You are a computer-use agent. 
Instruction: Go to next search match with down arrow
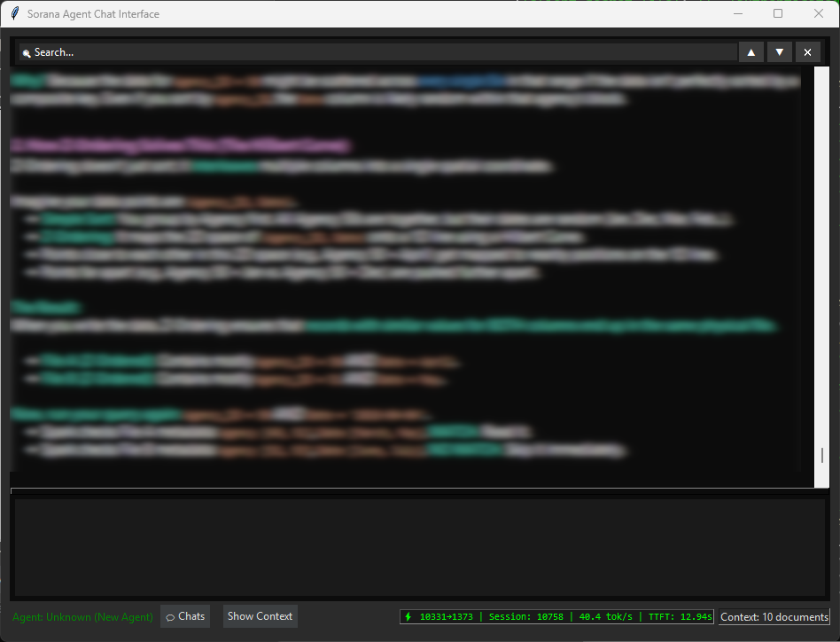(779, 52)
